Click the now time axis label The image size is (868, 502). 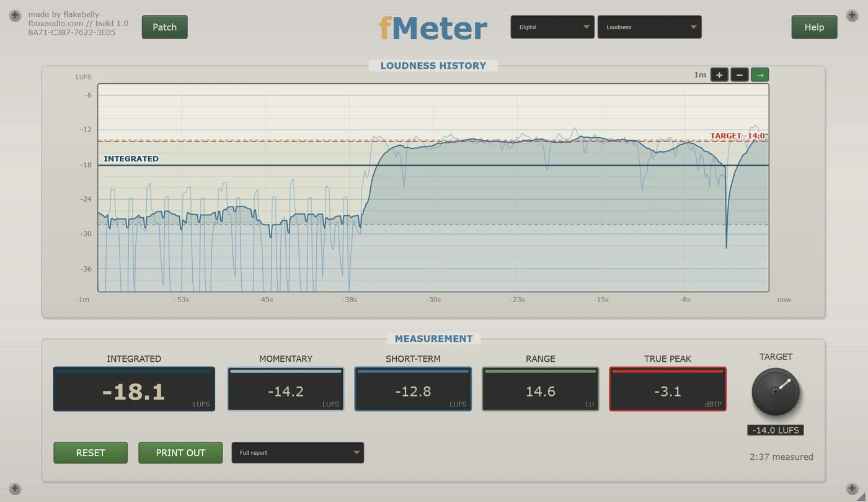(784, 300)
